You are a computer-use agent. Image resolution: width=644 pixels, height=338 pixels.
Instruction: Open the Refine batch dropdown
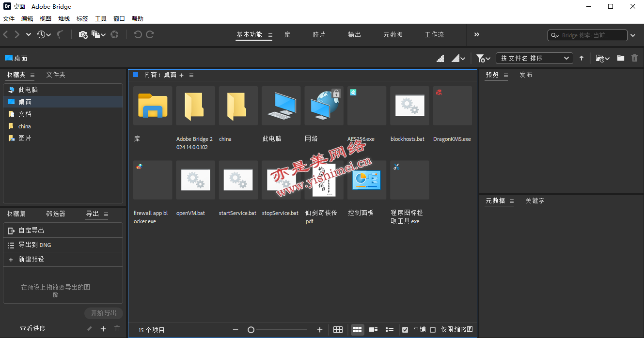pyautogui.click(x=98, y=34)
